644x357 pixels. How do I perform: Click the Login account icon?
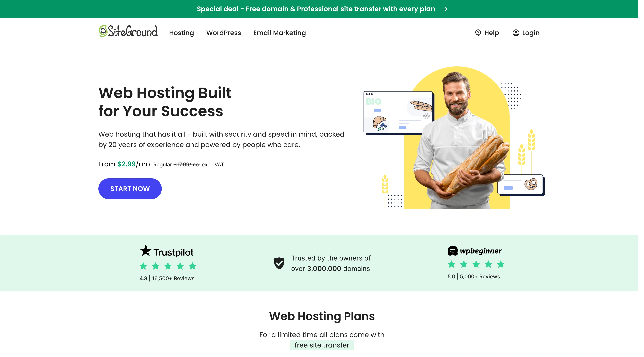point(516,33)
